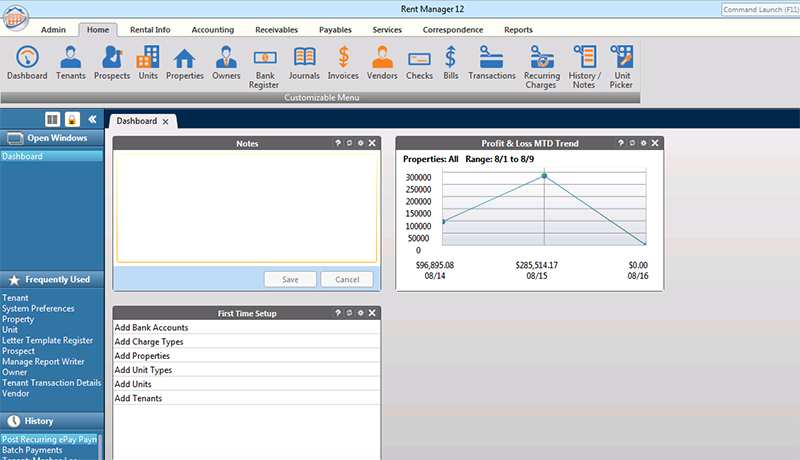Open the Bank Register icon
The width and height of the screenshot is (800, 460).
click(x=265, y=67)
